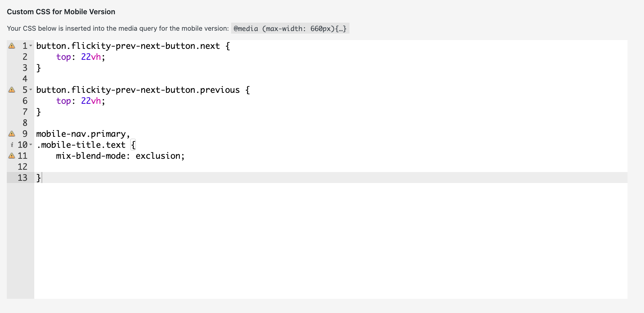Click the closing brace on line 13
Screen dimensions: 644x313
[x=38, y=178]
